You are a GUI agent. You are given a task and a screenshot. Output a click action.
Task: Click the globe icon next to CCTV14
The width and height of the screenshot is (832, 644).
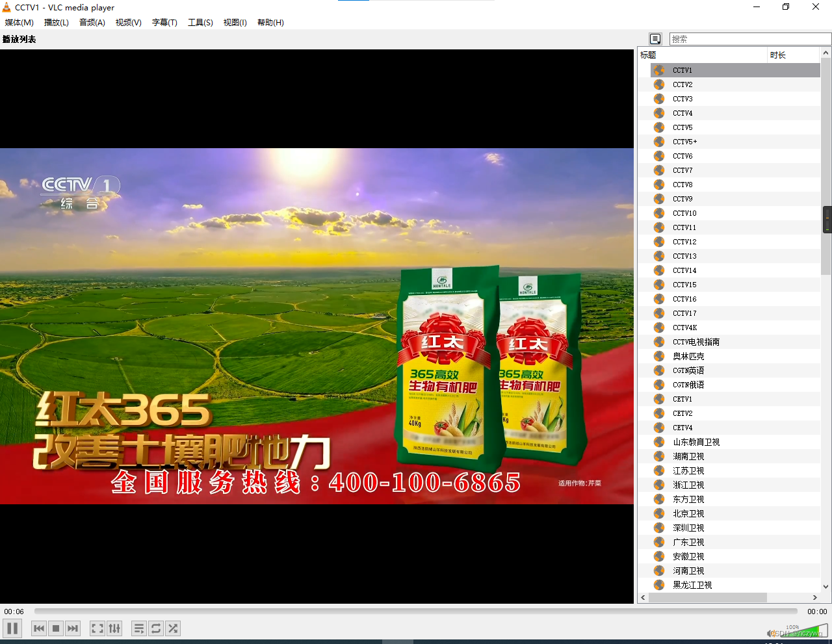point(659,270)
